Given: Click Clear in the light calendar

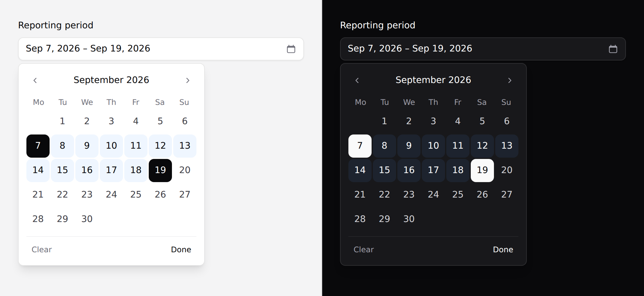Looking at the screenshot, I should (x=42, y=250).
